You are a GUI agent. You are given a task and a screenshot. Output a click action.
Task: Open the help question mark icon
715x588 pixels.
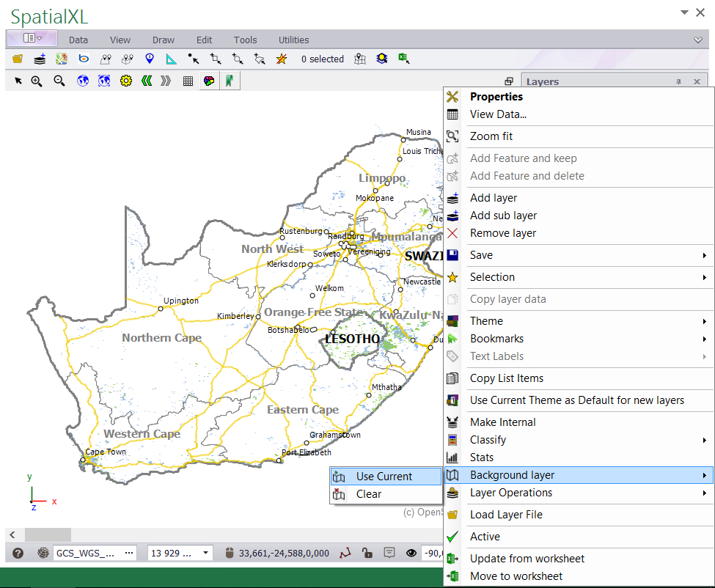(x=18, y=553)
